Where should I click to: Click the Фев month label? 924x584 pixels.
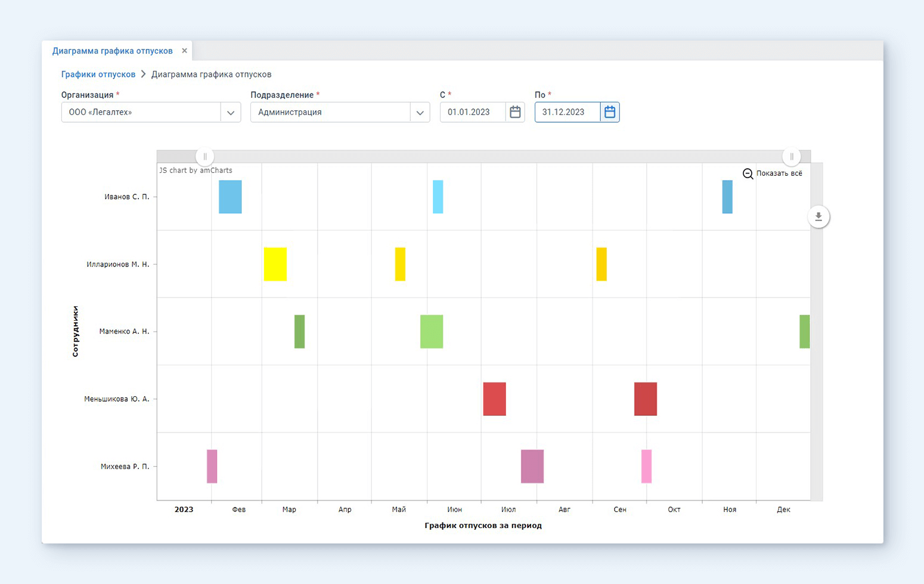click(239, 510)
